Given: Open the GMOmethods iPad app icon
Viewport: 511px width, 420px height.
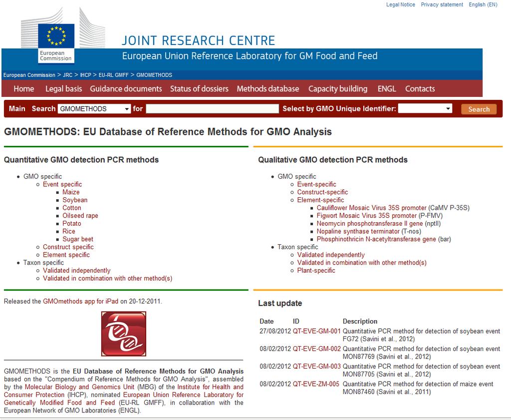Looking at the screenshot, I should tap(124, 334).
